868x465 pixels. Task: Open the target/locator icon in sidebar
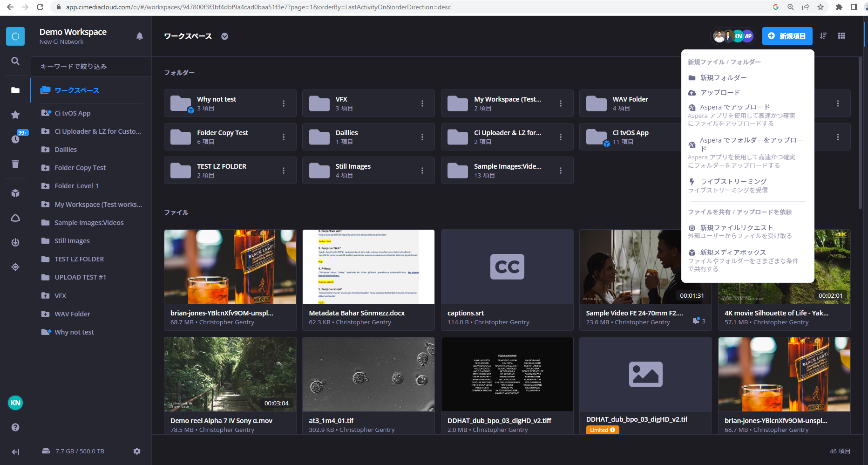point(15,267)
